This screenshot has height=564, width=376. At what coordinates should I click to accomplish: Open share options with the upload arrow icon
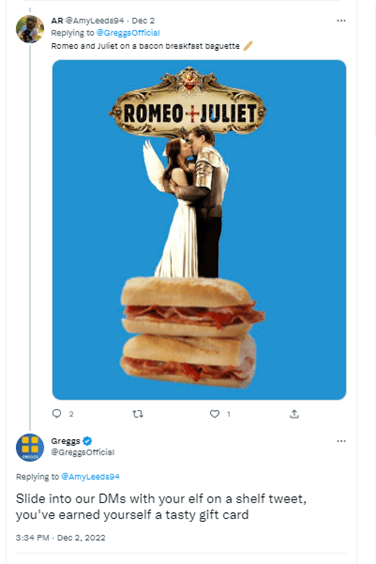point(294,414)
